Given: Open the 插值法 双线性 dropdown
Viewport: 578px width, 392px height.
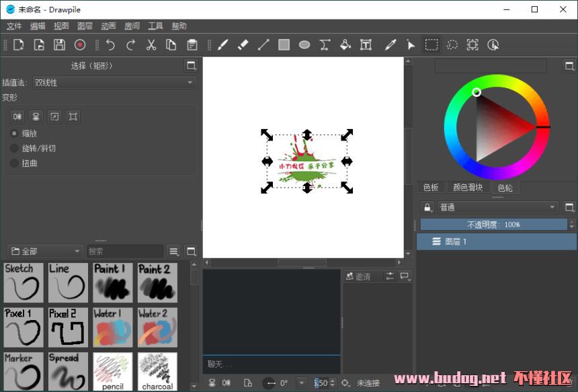Looking at the screenshot, I should [x=114, y=83].
